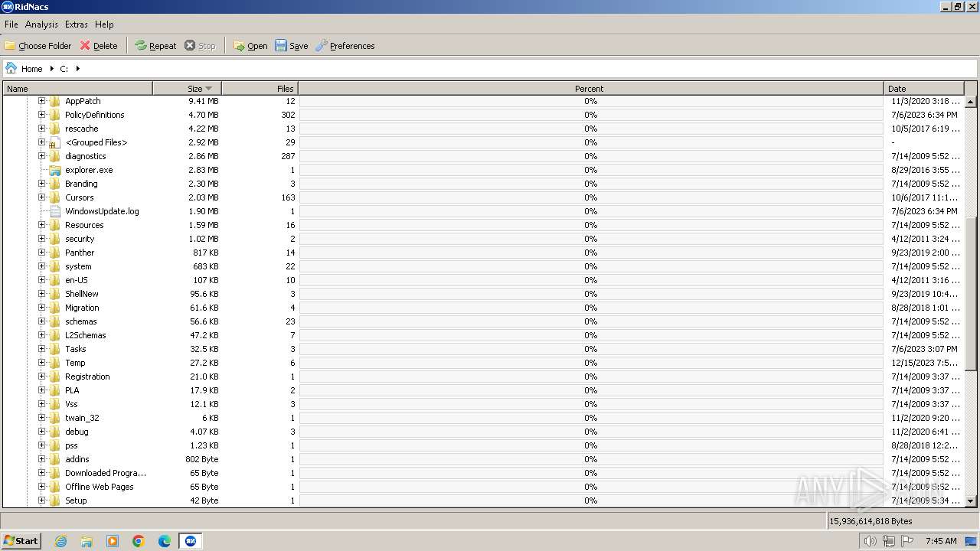
Task: Click the 15,936,614,818 Bytes status text
Action: point(871,521)
